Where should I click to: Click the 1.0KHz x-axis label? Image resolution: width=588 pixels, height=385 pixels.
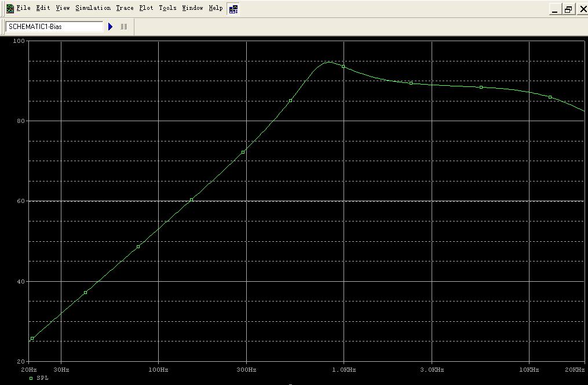point(344,369)
